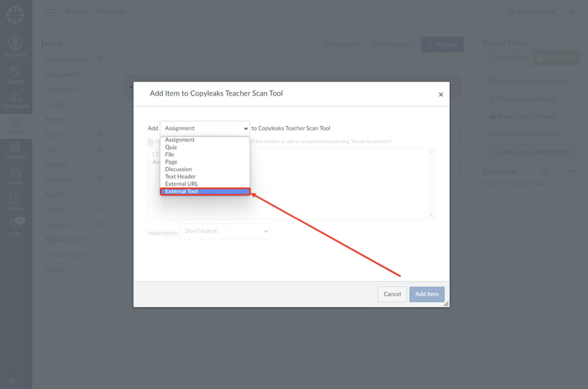Open History in the global navigation
Image resolution: width=588 pixels, height=389 pixels.
15,202
